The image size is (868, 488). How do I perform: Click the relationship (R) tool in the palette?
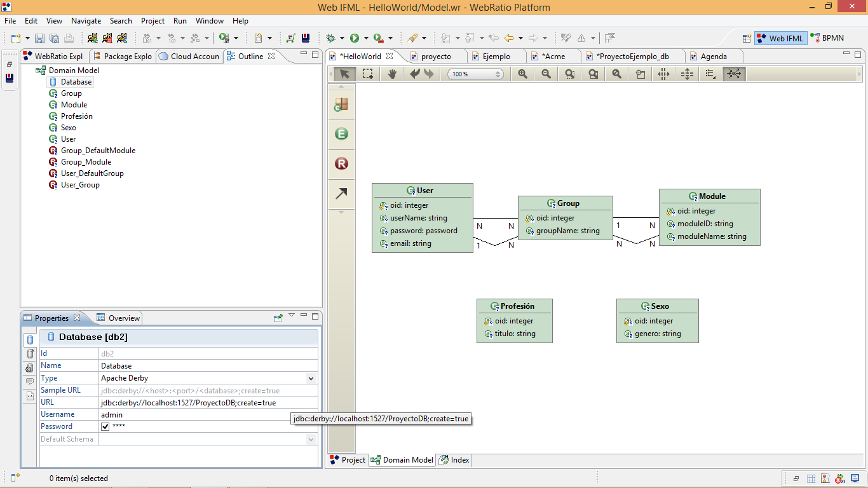pos(341,164)
